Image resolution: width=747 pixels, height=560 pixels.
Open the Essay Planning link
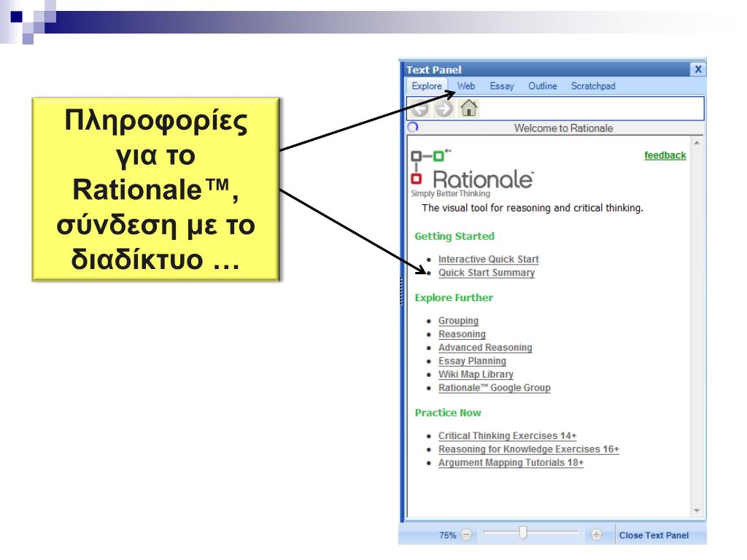pos(472,360)
